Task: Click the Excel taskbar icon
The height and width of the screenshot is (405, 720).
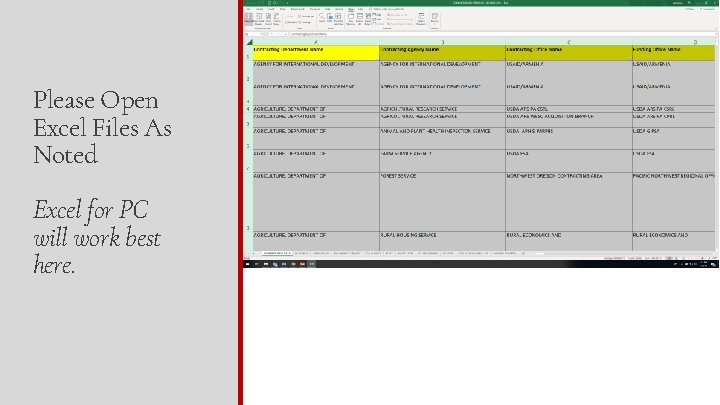Action: pyautogui.click(x=312, y=264)
